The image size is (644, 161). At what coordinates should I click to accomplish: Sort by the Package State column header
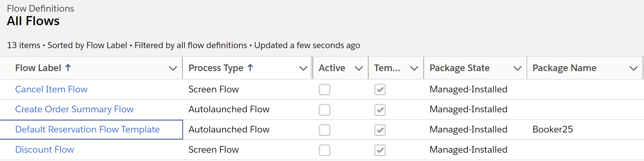tap(460, 68)
